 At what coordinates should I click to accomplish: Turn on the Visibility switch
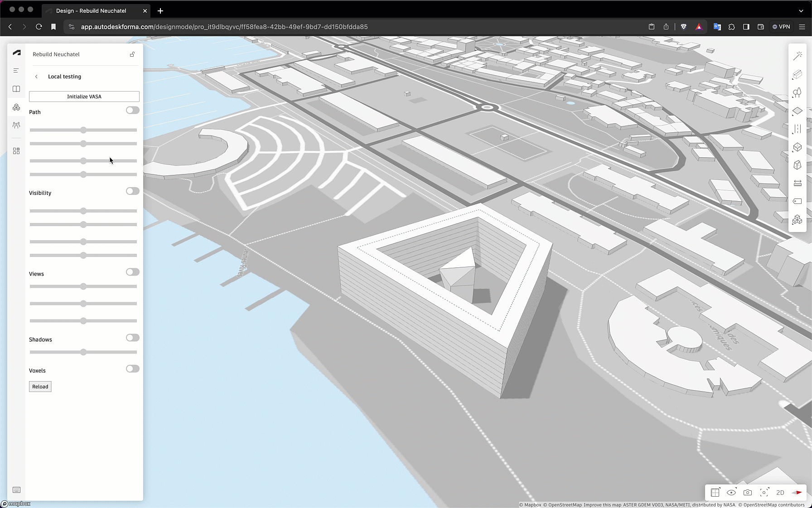click(x=132, y=191)
